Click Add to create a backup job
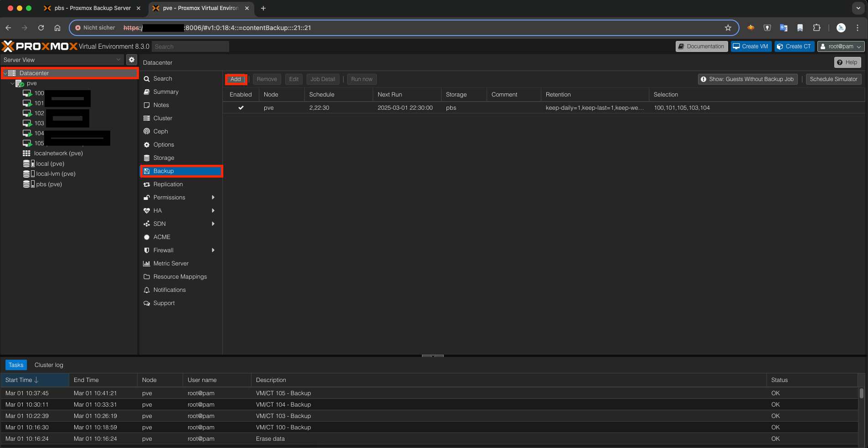 236,79
